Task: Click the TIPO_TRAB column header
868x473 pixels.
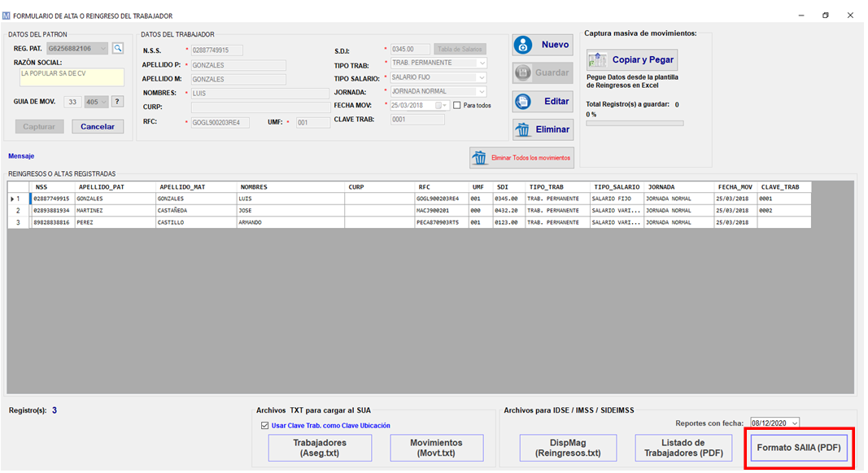Action: click(x=556, y=187)
